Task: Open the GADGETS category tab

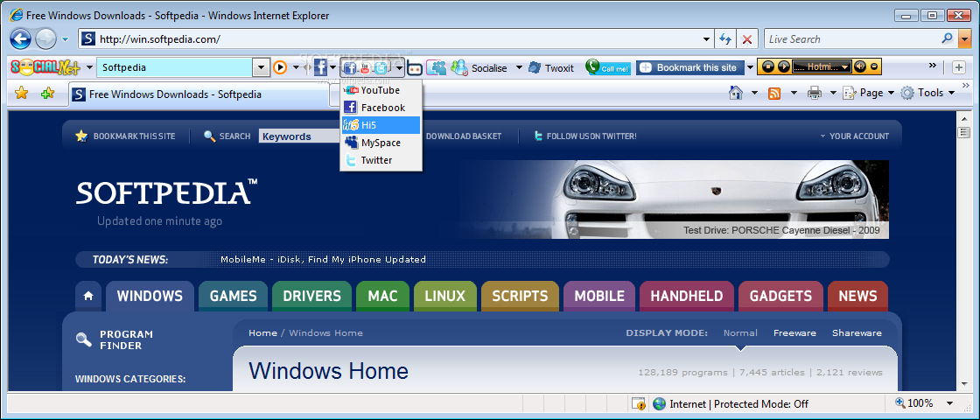Action: (x=780, y=297)
